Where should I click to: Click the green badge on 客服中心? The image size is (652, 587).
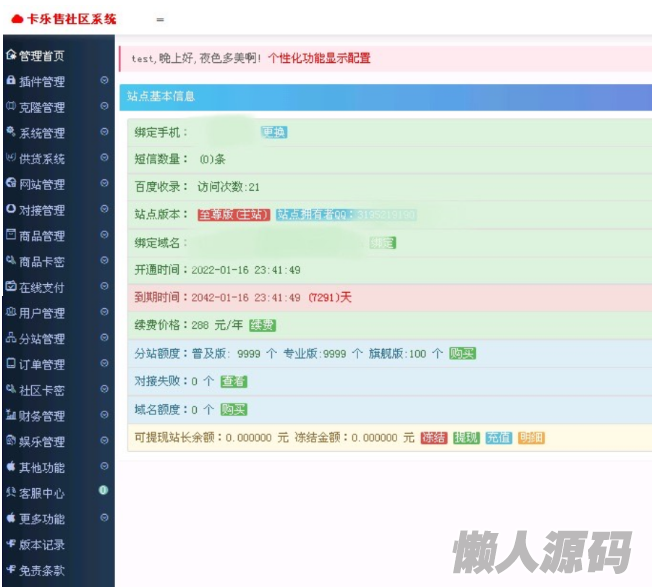(104, 491)
